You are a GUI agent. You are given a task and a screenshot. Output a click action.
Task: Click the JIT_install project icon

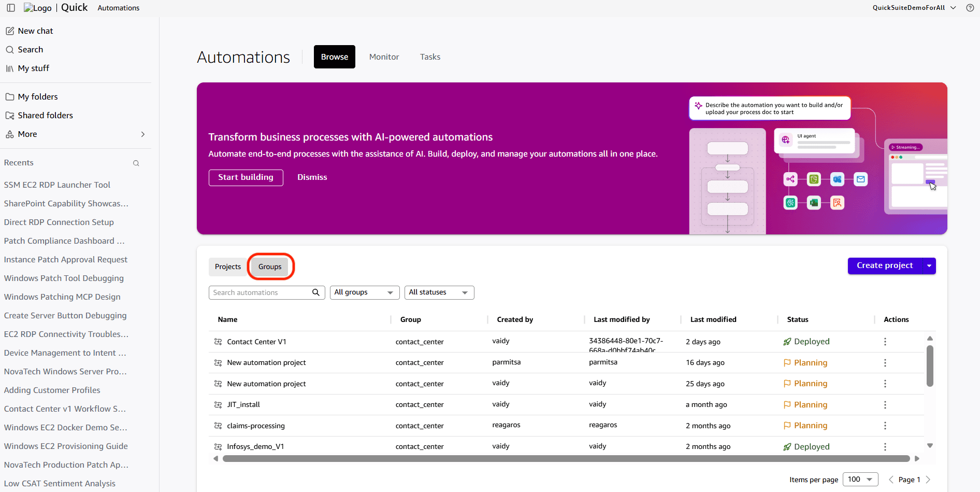click(x=218, y=404)
